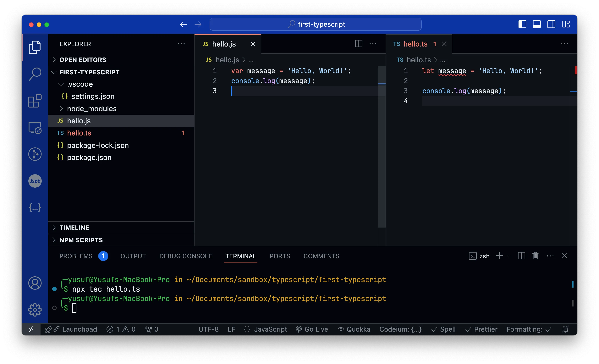
Task: Switch to the Comments tab
Action: (x=321, y=256)
